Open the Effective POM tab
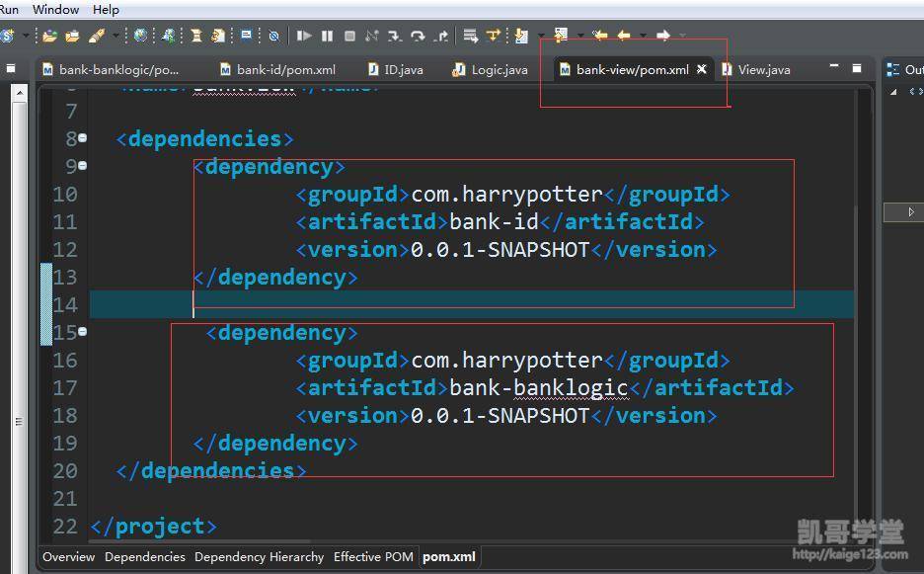Image resolution: width=924 pixels, height=574 pixels. [x=373, y=557]
